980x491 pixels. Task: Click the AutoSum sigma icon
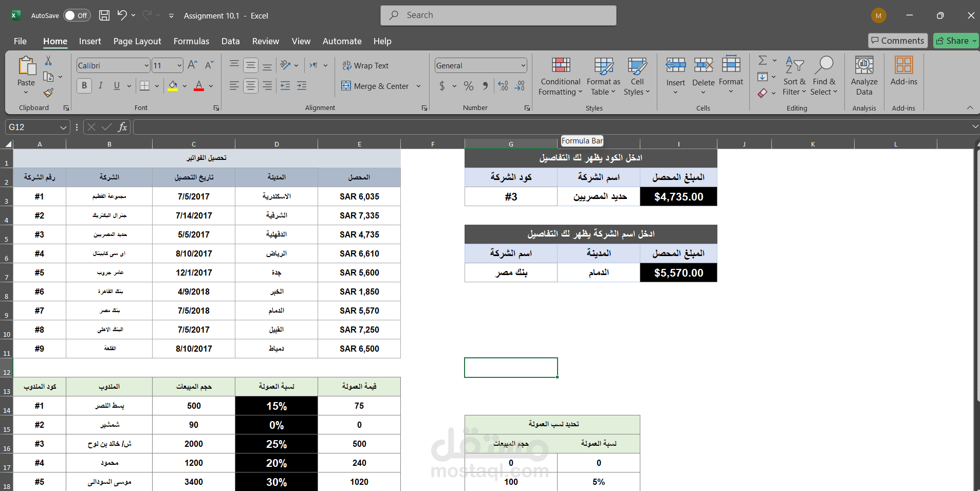pos(763,60)
